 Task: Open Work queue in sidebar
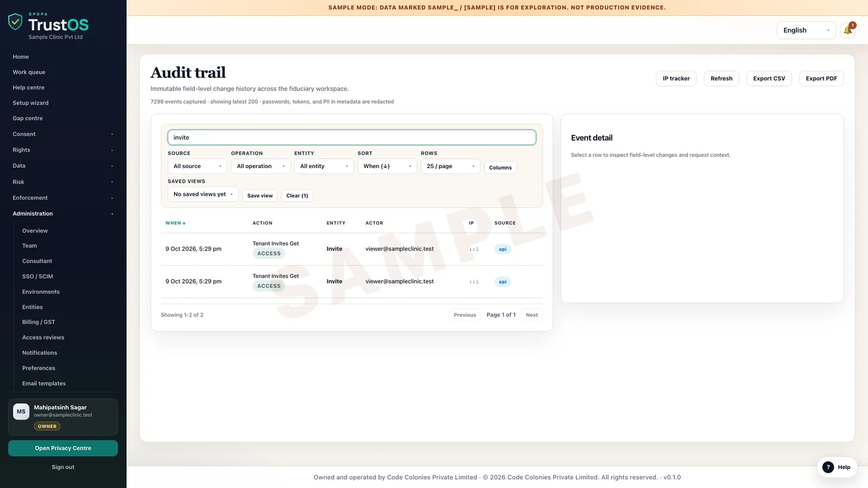point(29,72)
